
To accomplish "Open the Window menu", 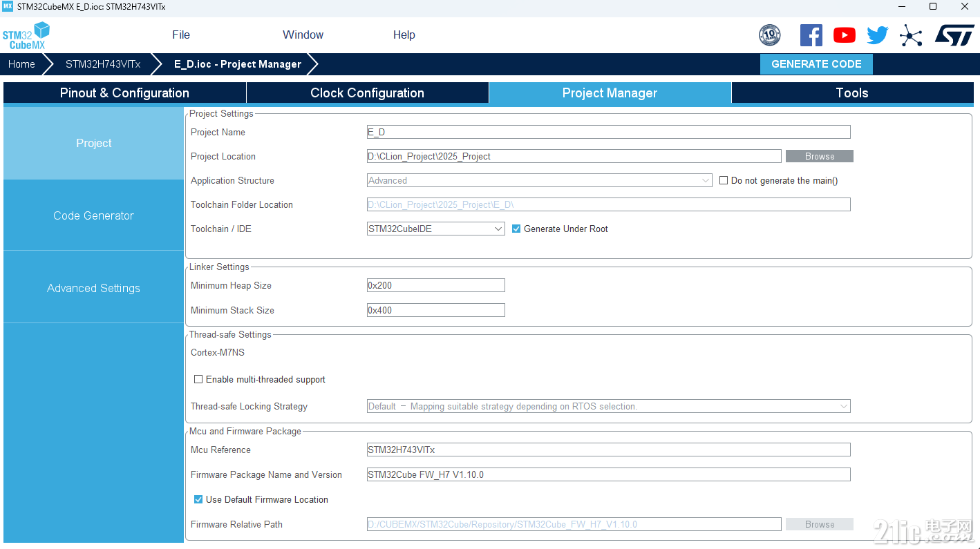I will (303, 35).
